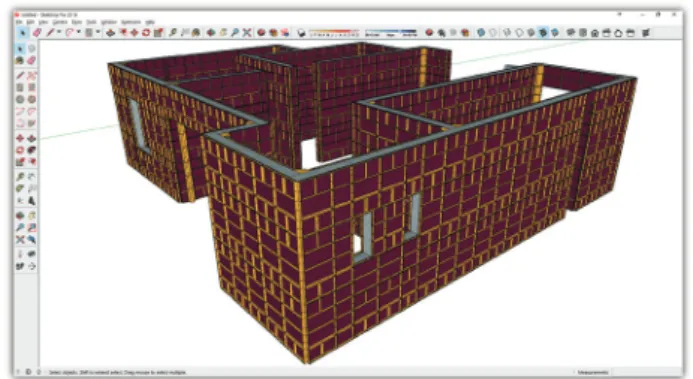Pick the Zoom Window tool in the left palette
The height and width of the screenshot is (379, 693).
pos(32,227)
